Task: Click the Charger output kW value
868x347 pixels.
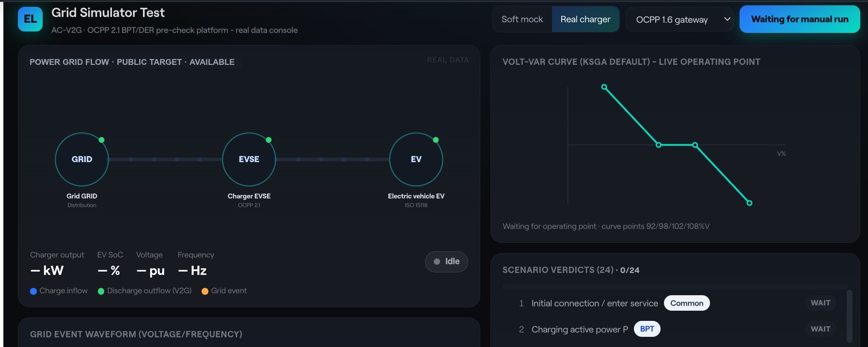Action: pos(47,271)
